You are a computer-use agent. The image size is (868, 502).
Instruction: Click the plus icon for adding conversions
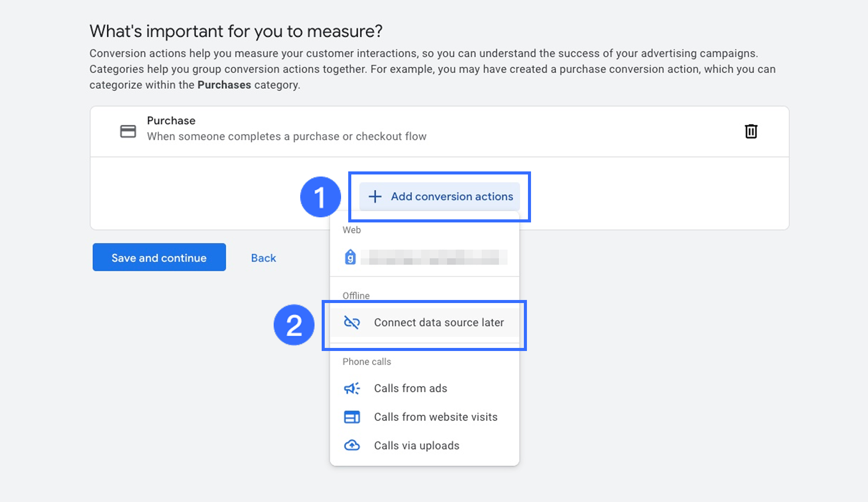(x=375, y=196)
